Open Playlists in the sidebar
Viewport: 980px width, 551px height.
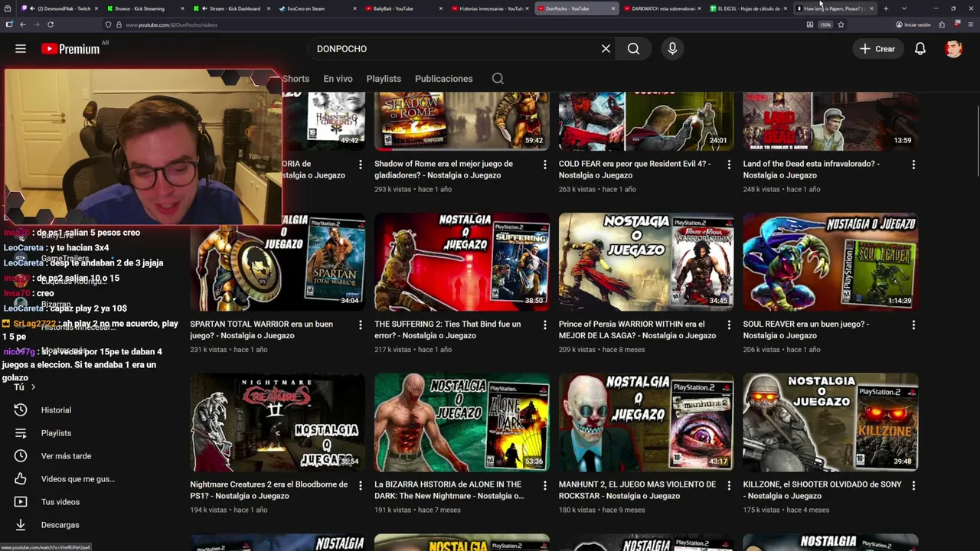(x=56, y=433)
